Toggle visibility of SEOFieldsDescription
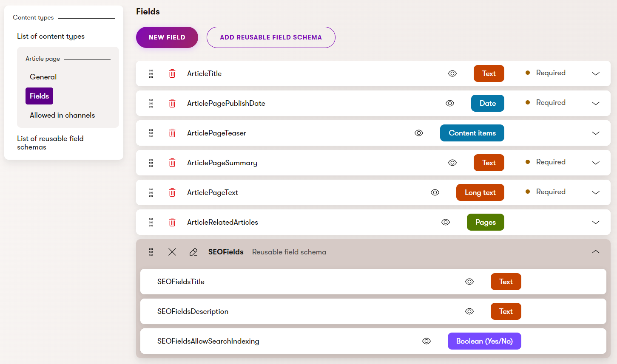 (469, 311)
